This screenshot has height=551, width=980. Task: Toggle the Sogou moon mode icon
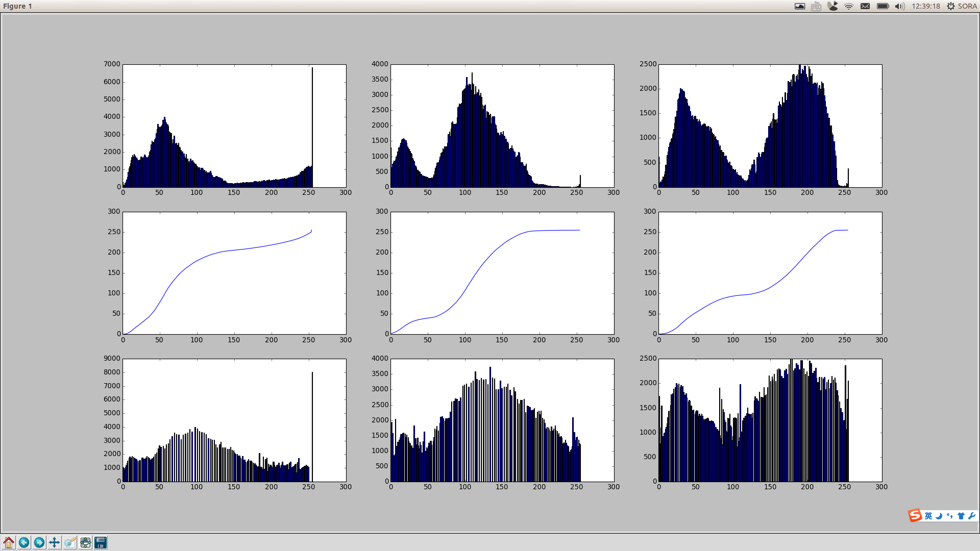[x=939, y=516]
